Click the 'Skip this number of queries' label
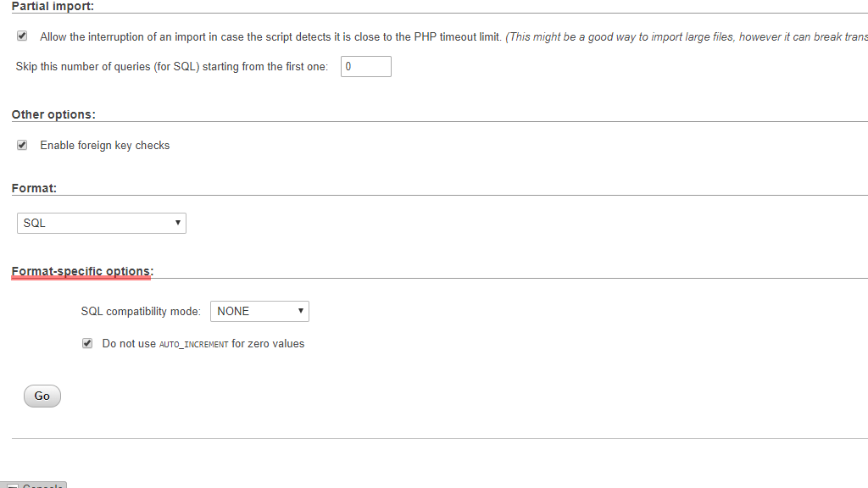 (x=172, y=67)
